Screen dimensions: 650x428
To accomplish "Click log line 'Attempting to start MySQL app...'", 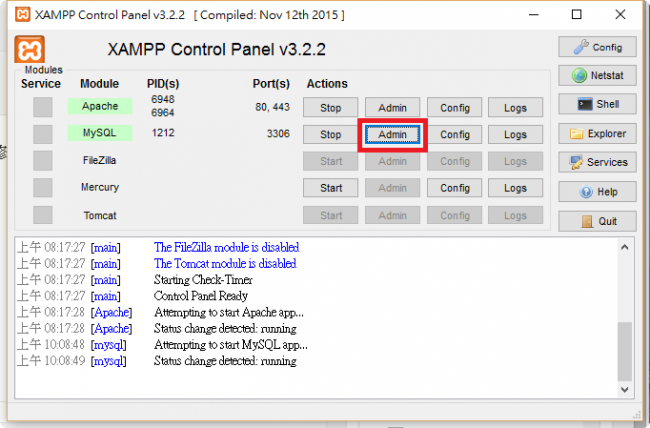I will tap(230, 345).
